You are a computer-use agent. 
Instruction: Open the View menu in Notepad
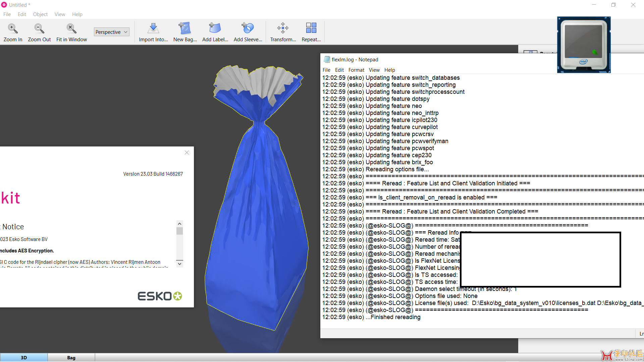[374, 70]
